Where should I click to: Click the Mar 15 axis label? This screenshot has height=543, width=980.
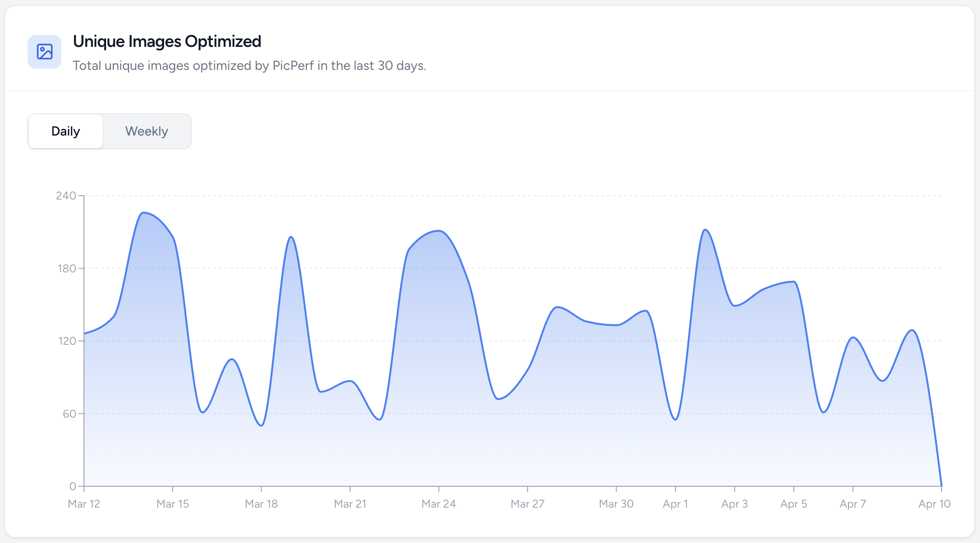click(x=173, y=504)
